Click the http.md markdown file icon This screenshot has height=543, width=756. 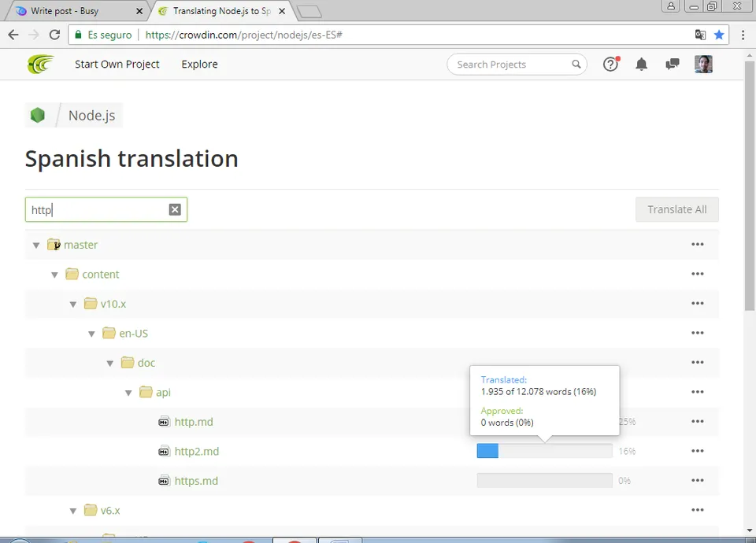164,422
